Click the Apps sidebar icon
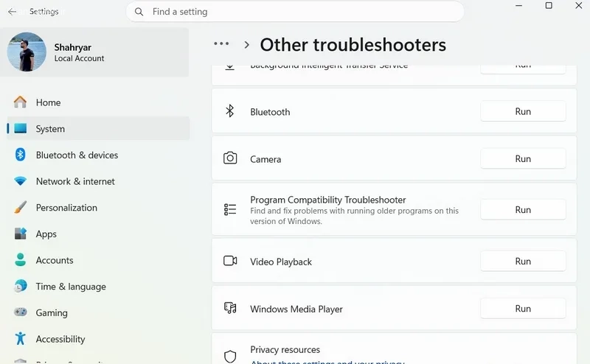 21,234
